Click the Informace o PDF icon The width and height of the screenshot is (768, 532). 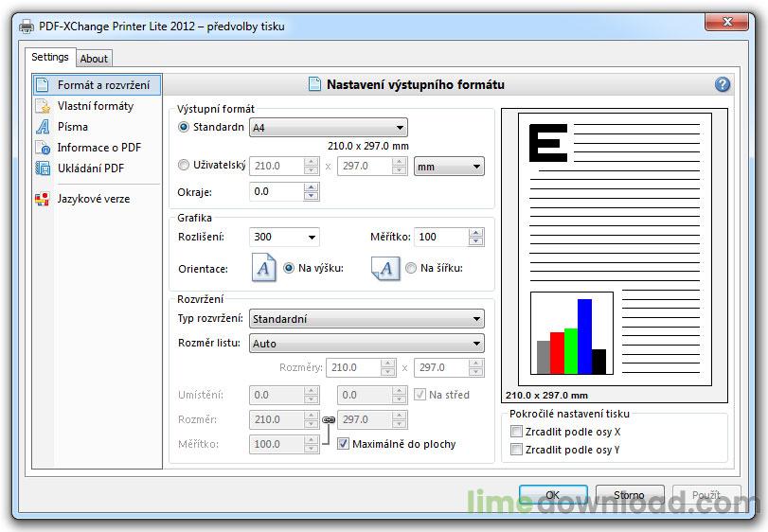[43, 148]
